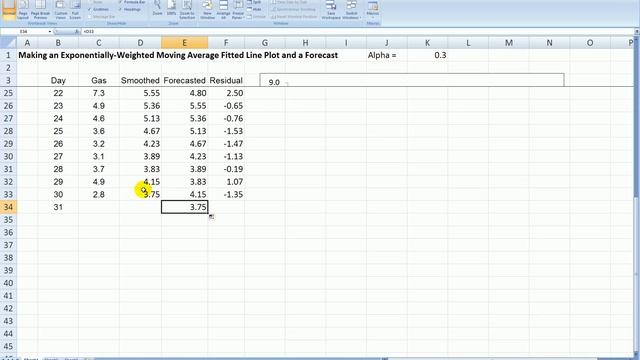Switch to Full Screen view

click(x=75, y=10)
